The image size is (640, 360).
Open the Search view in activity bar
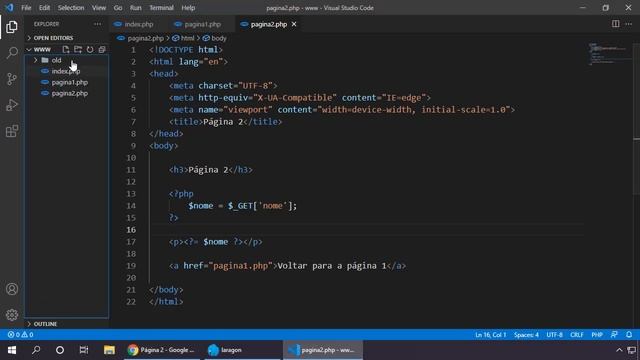click(x=12, y=53)
